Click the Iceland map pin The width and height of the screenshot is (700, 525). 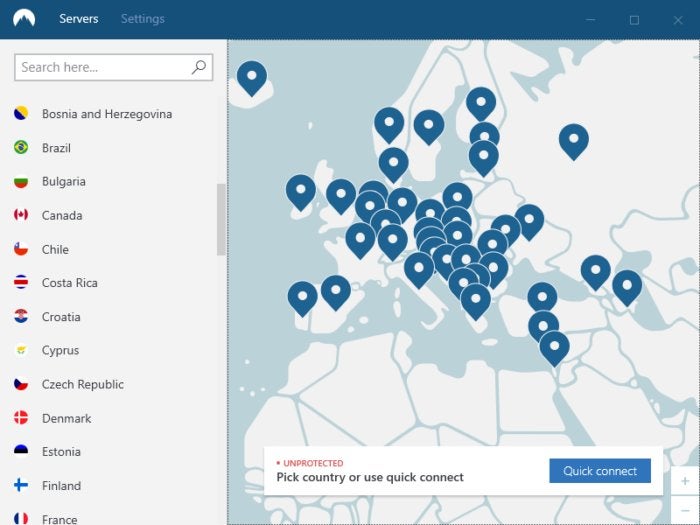[252, 79]
